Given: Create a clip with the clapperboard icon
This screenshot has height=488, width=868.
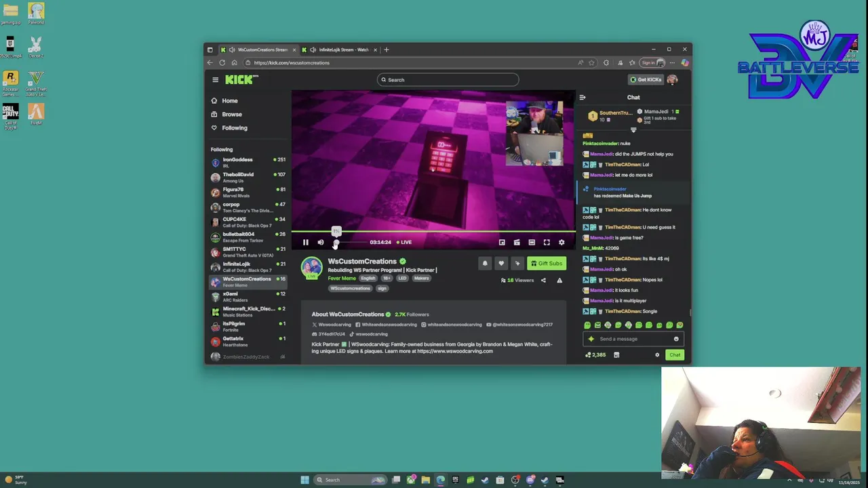Looking at the screenshot, I should pyautogui.click(x=517, y=242).
